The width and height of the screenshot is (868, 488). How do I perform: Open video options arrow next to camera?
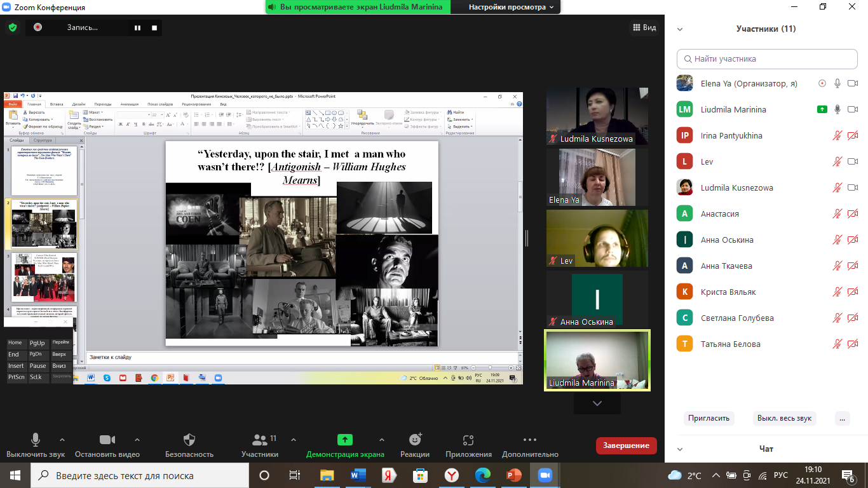(x=137, y=439)
